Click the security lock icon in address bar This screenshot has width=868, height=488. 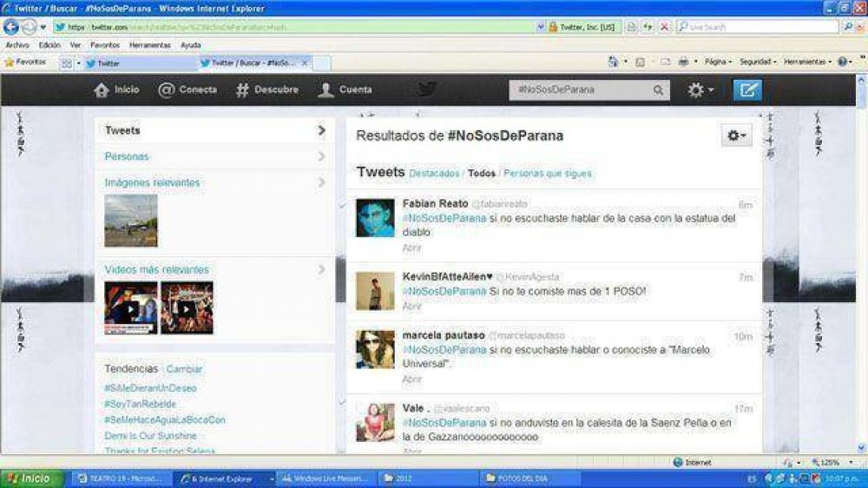[x=552, y=27]
